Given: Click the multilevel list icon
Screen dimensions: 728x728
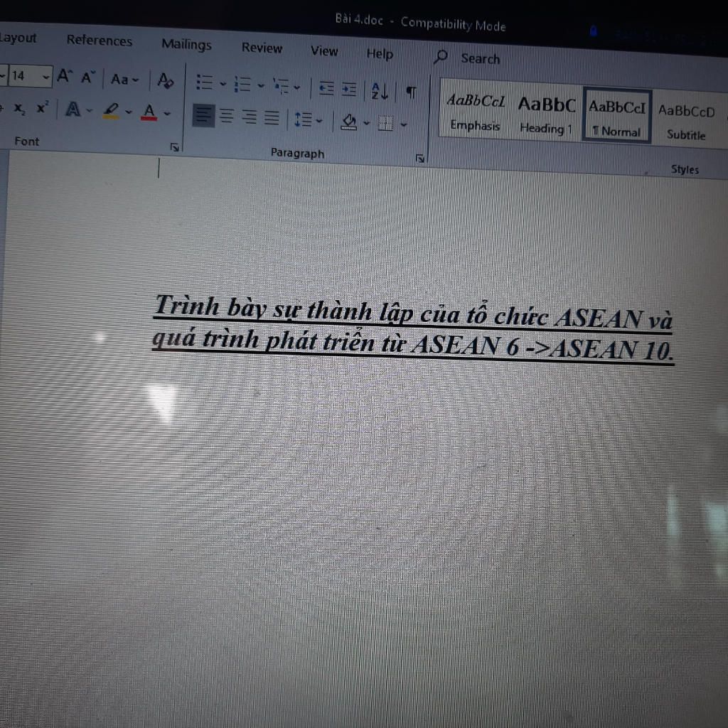Looking at the screenshot, I should (x=282, y=86).
